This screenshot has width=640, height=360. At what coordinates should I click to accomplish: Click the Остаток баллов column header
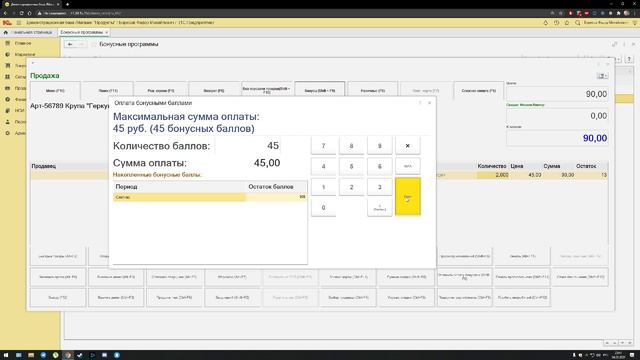coord(276,187)
